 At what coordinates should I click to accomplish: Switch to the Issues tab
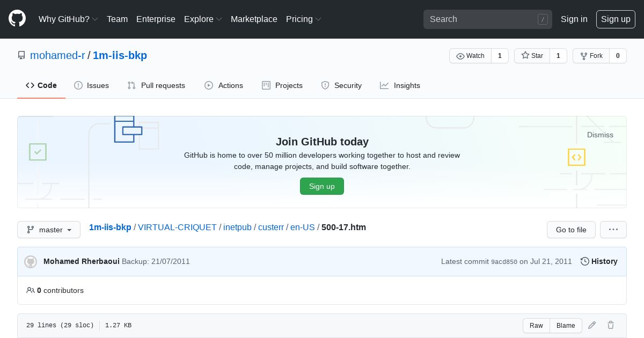[x=91, y=85]
